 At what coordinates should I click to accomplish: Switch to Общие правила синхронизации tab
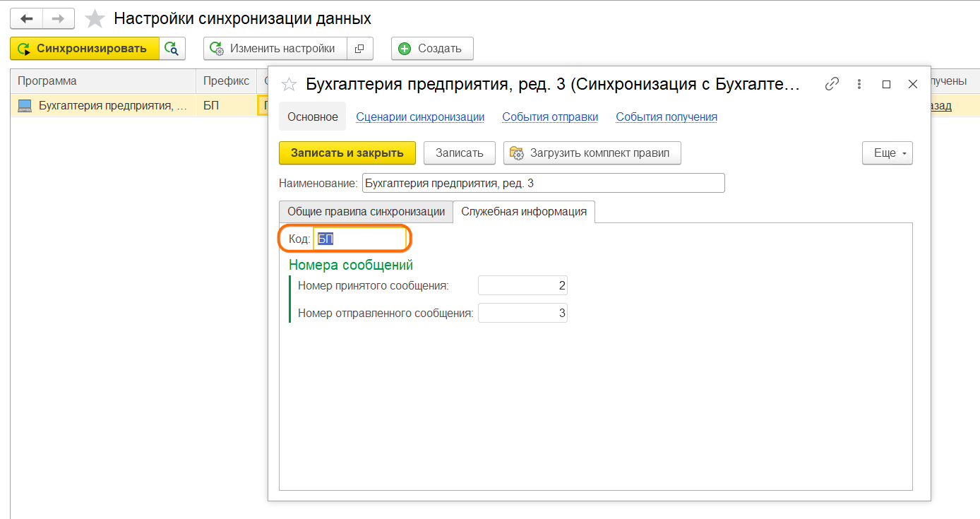pos(366,212)
